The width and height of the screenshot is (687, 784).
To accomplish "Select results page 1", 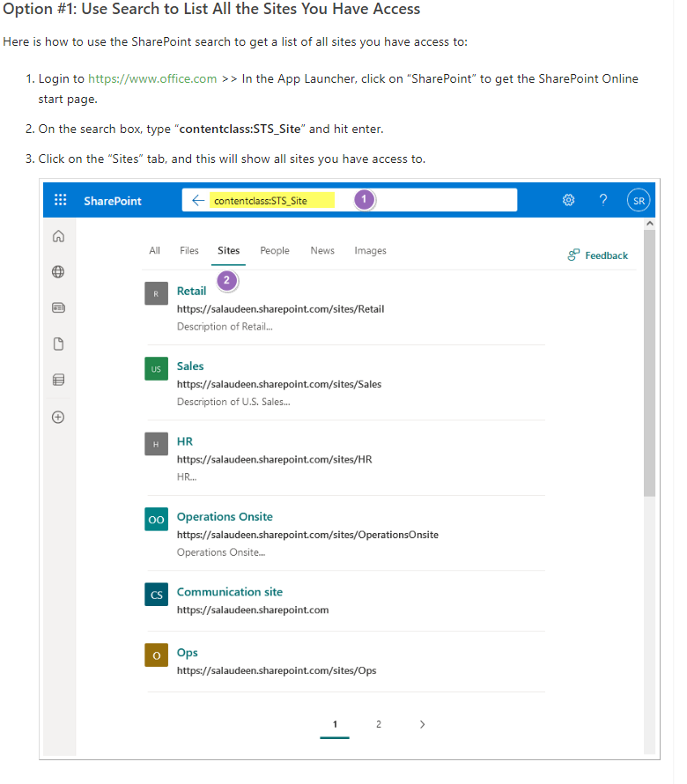I will (x=335, y=724).
